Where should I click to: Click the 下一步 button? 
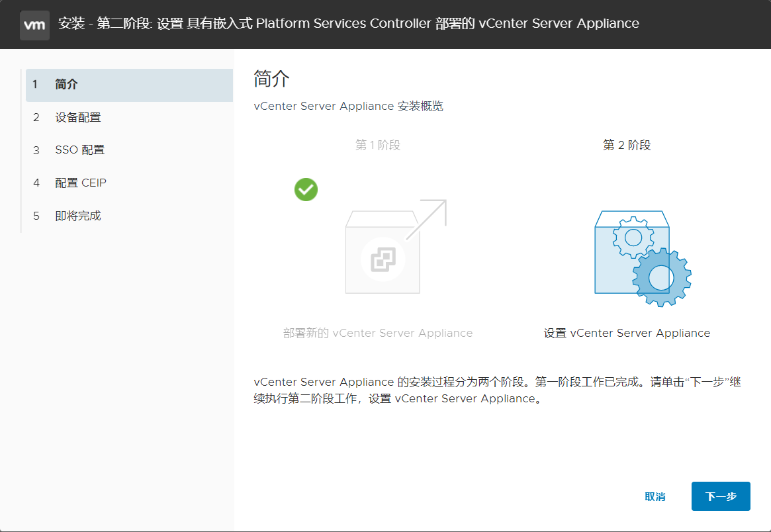click(720, 496)
